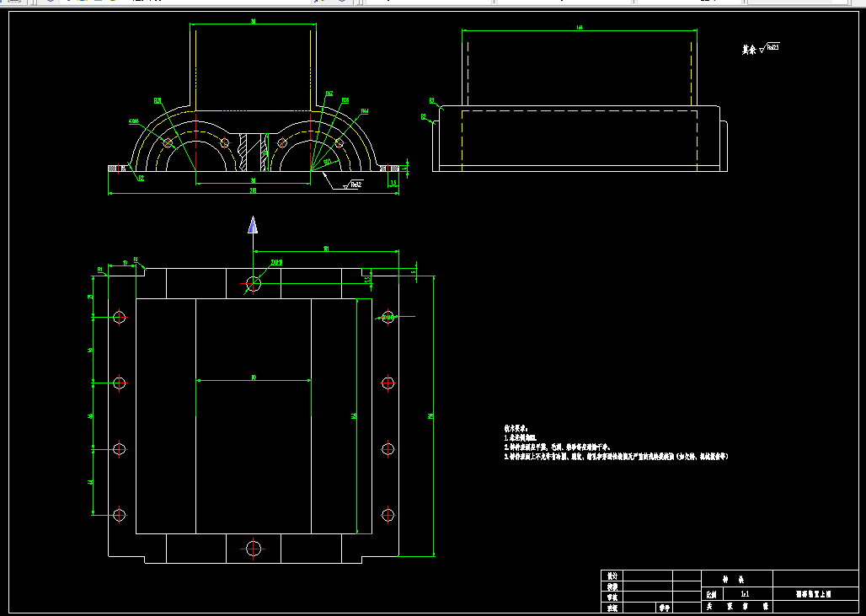The width and height of the screenshot is (866, 616).
Task: Click the blue arrow marker above plan view
Action: [x=253, y=225]
